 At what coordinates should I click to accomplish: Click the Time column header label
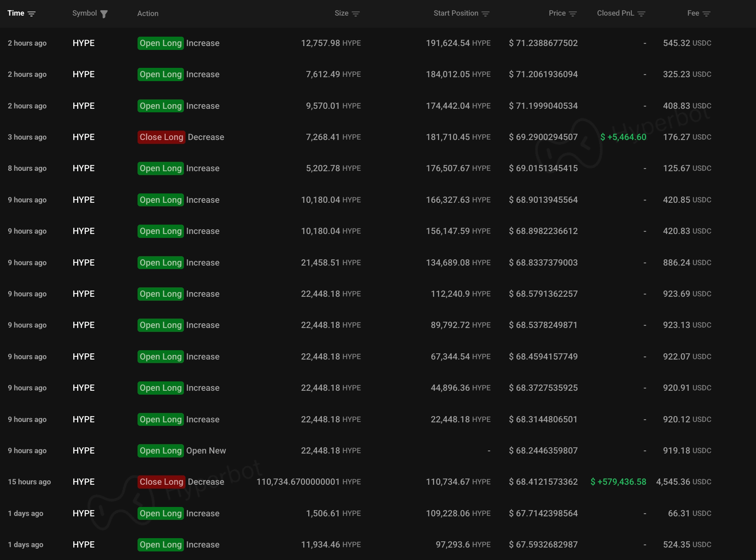16,13
